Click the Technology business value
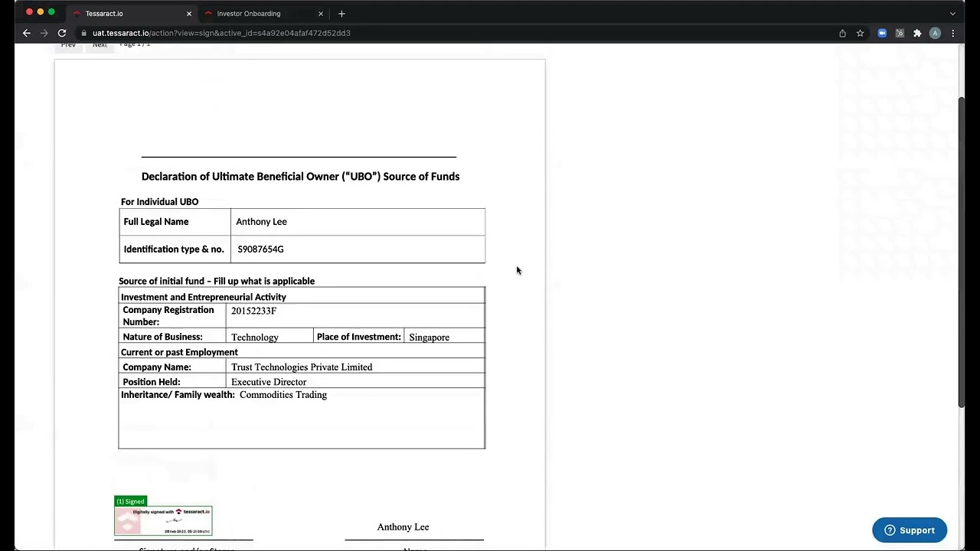Image resolution: width=980 pixels, height=551 pixels. pyautogui.click(x=255, y=337)
